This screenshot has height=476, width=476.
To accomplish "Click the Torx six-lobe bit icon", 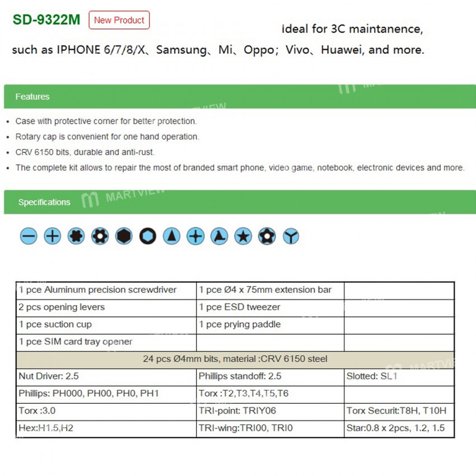I will 76,236.
